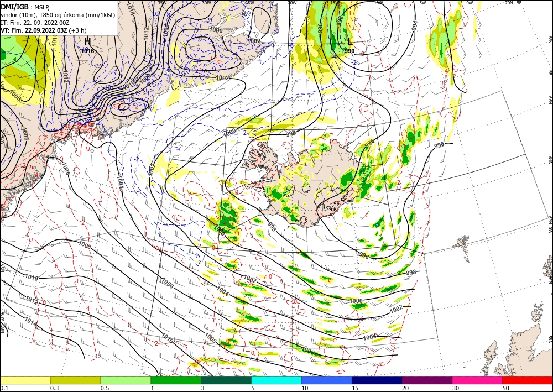Click the "30" legend value
The height and width of the screenshot is (392, 553).
(456, 388)
